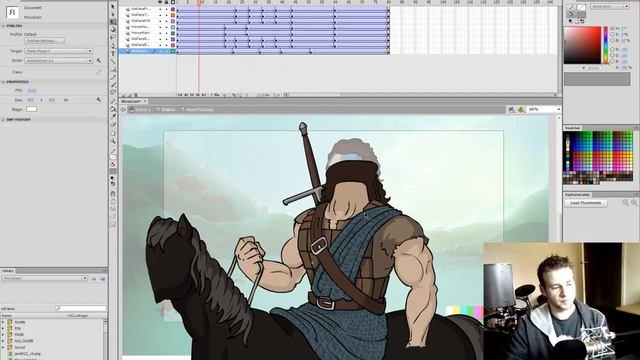Screen dimensions: 640x360
Task: Click the Edit Symbols icon above stage
Action: tap(521, 109)
